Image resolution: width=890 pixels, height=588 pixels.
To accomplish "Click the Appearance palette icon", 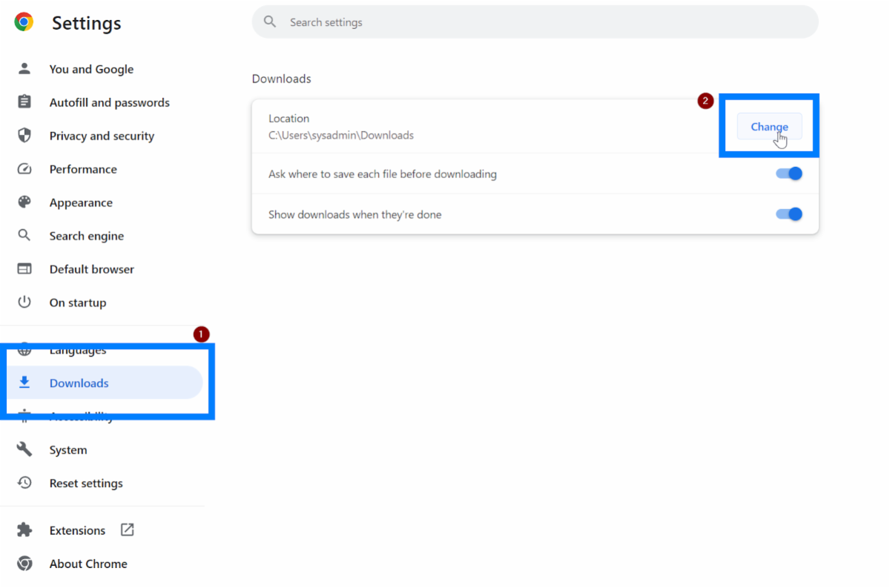I will click(x=24, y=202).
